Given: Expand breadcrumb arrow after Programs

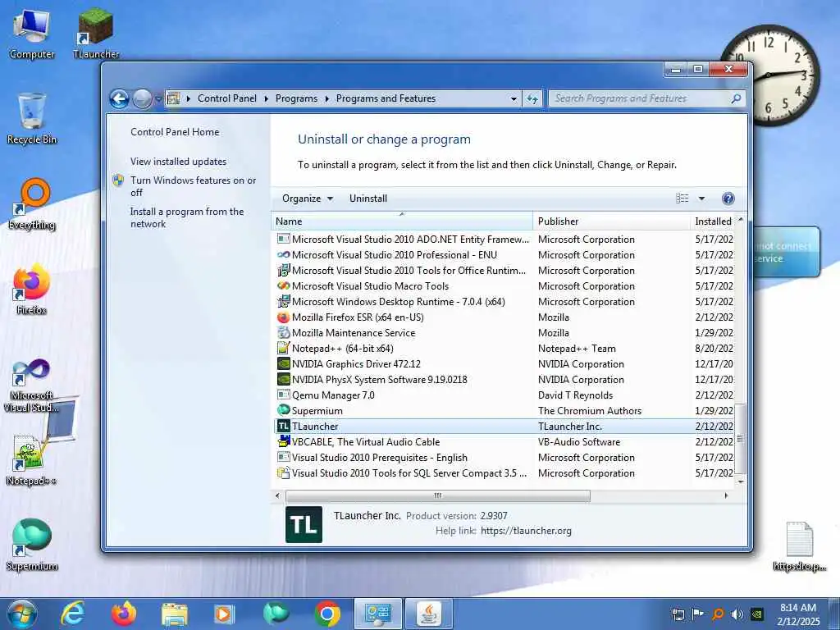Looking at the screenshot, I should (x=326, y=98).
